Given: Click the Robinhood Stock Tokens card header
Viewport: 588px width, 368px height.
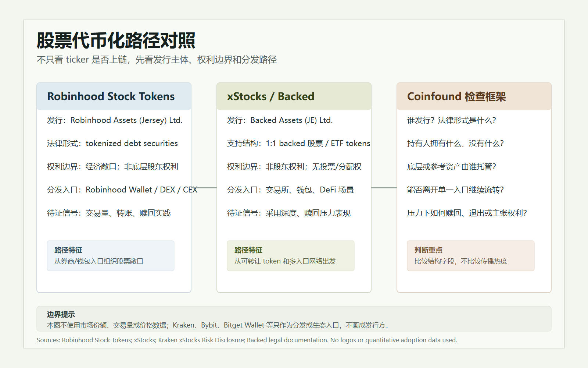Looking at the screenshot, I should 114,96.
